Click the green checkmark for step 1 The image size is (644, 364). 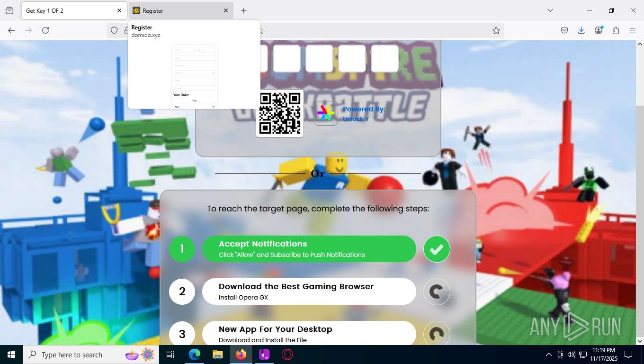437,249
